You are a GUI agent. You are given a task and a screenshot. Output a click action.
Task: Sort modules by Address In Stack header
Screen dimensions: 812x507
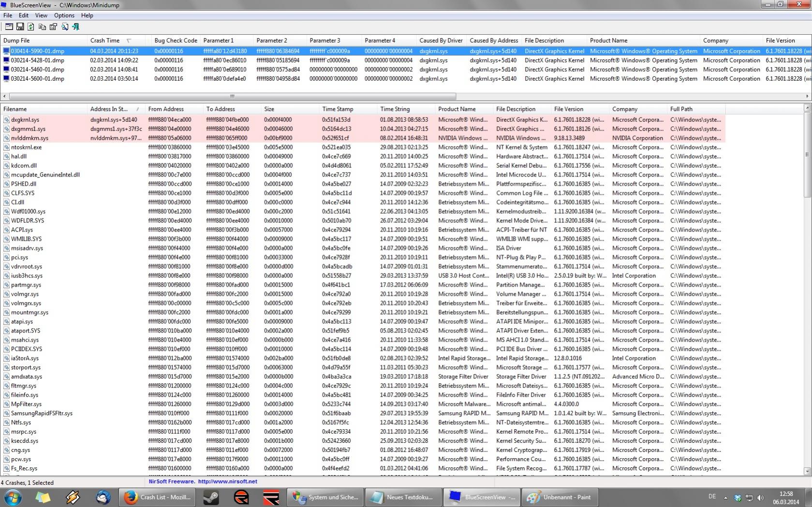coord(116,109)
